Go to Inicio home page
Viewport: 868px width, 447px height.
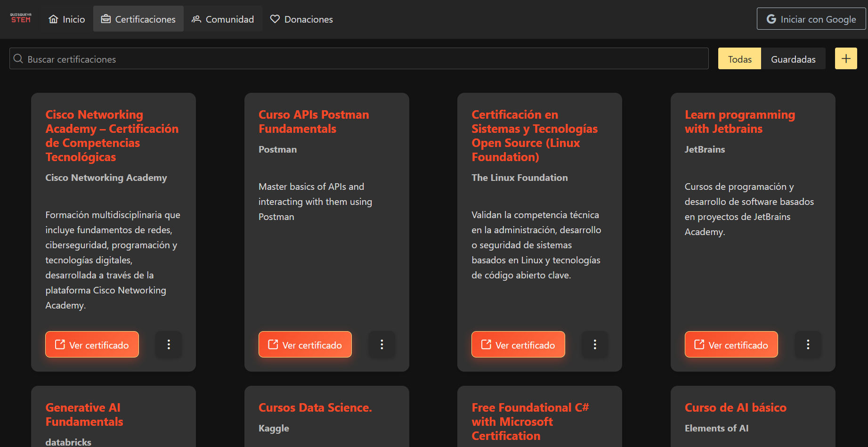(x=67, y=19)
